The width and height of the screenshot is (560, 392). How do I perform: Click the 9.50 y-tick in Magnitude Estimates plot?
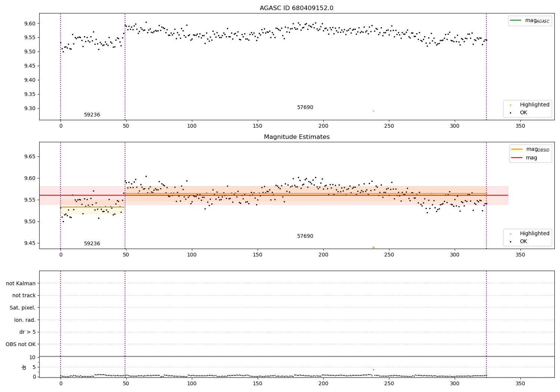point(29,221)
